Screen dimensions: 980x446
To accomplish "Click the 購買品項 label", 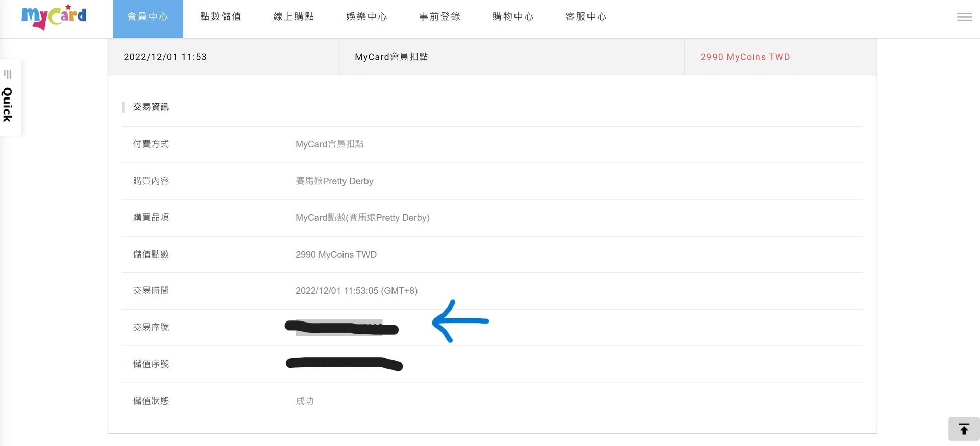I will click(151, 218).
